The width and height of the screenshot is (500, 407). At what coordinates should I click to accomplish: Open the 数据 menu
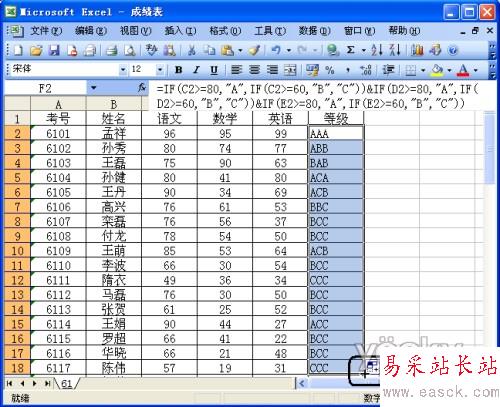coord(314,31)
